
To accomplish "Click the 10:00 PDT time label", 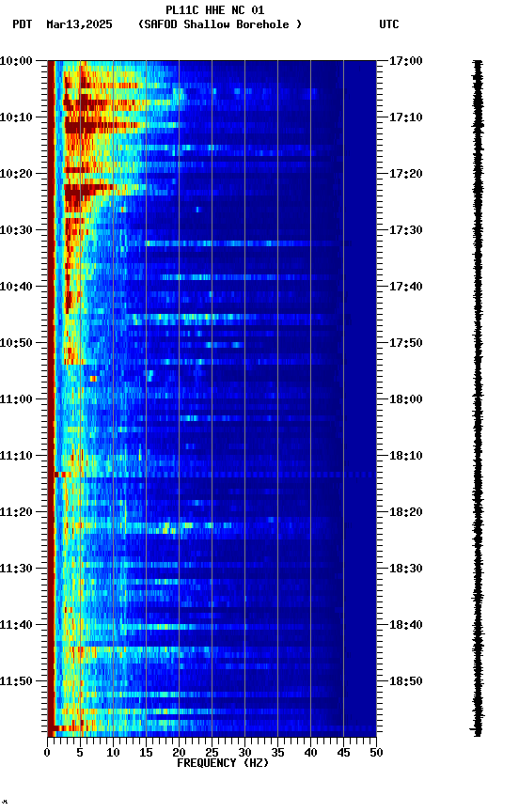I will (16, 61).
